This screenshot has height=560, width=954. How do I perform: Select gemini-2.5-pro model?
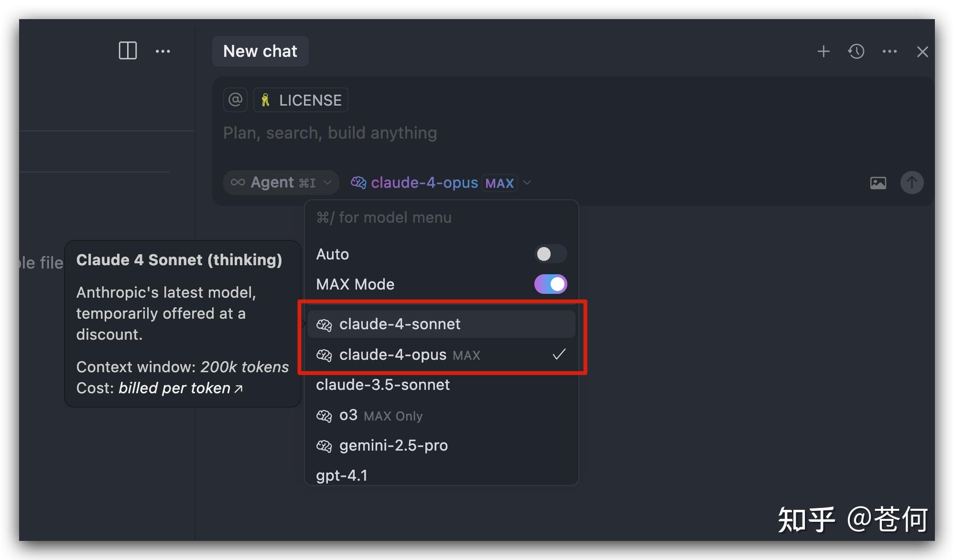[x=393, y=446]
